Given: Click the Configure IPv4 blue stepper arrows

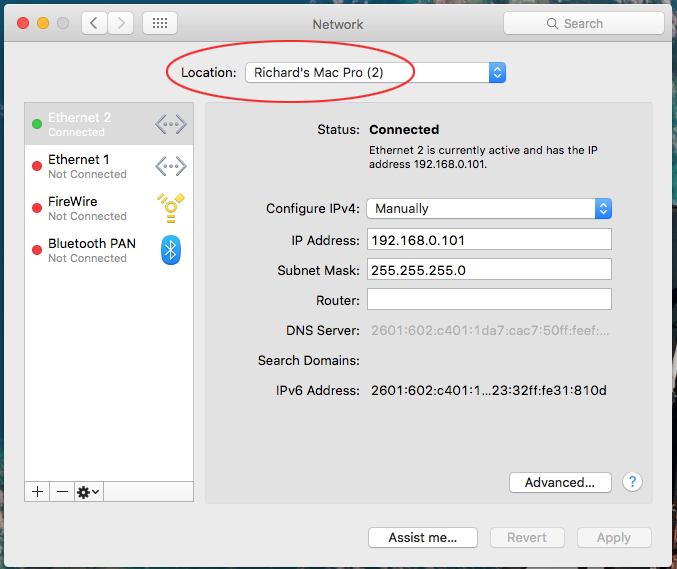Looking at the screenshot, I should pos(603,209).
